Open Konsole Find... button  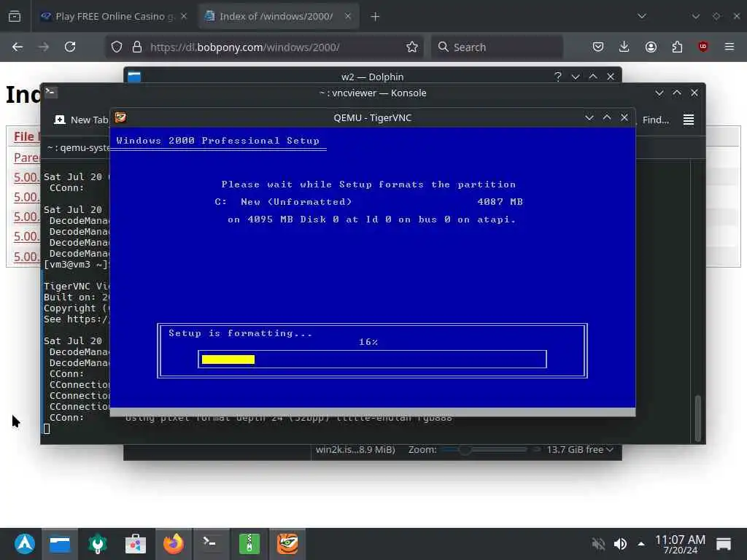[656, 120]
